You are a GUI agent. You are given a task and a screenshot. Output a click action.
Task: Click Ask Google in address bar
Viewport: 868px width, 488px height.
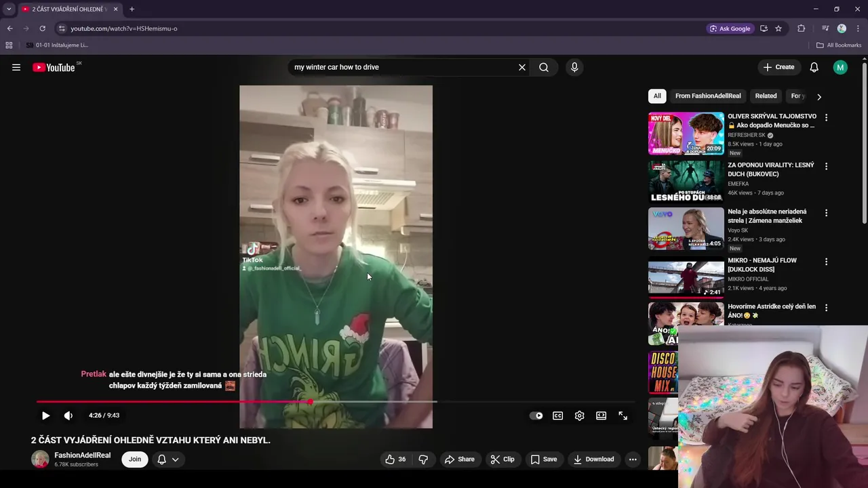coord(730,28)
